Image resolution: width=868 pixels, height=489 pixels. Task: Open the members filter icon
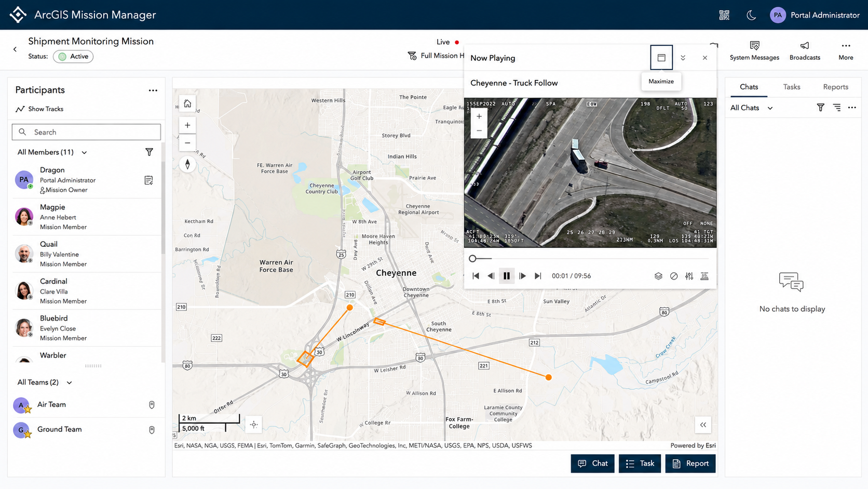pos(149,152)
